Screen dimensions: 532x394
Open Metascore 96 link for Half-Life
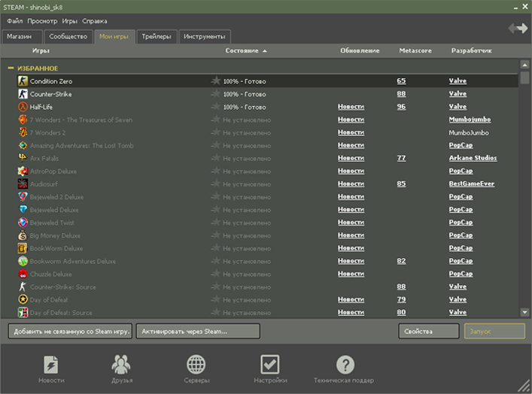(401, 107)
